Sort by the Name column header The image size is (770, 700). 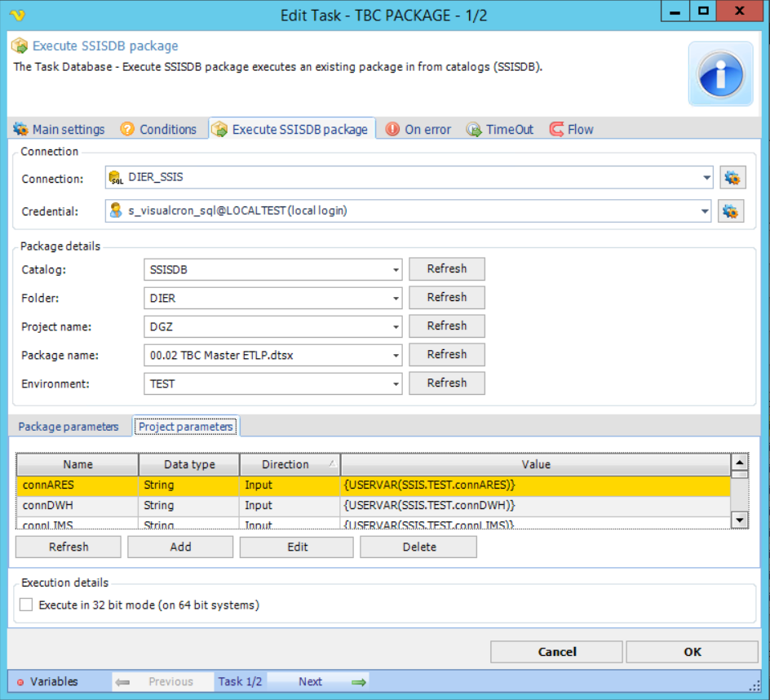(77, 464)
